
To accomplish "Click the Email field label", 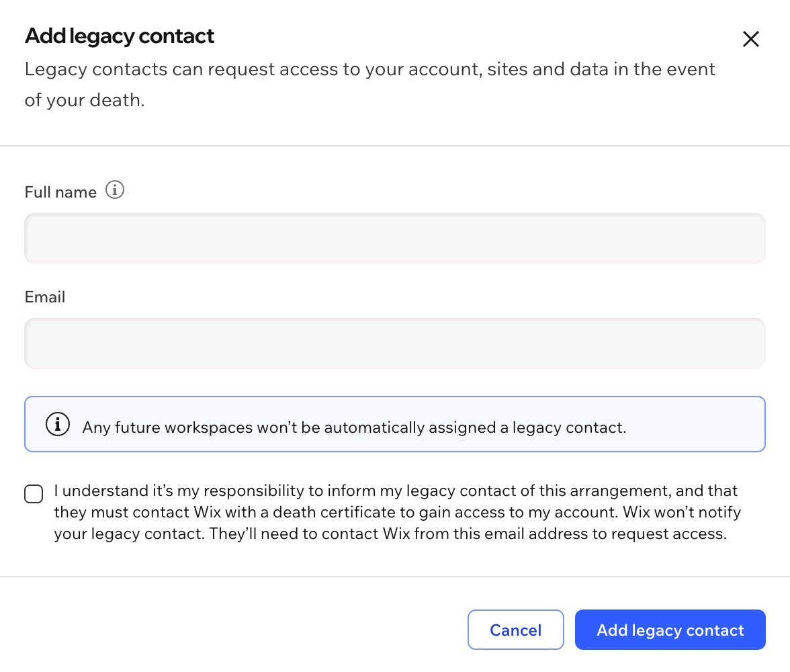I will (45, 297).
